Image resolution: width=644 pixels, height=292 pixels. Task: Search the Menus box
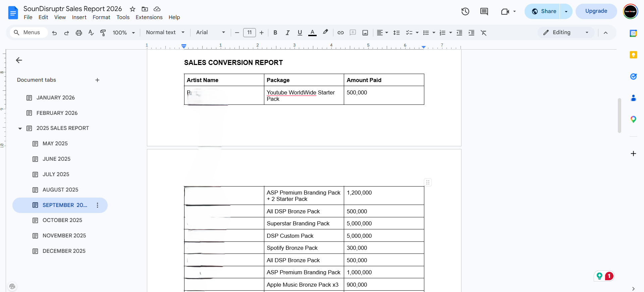tap(28, 32)
